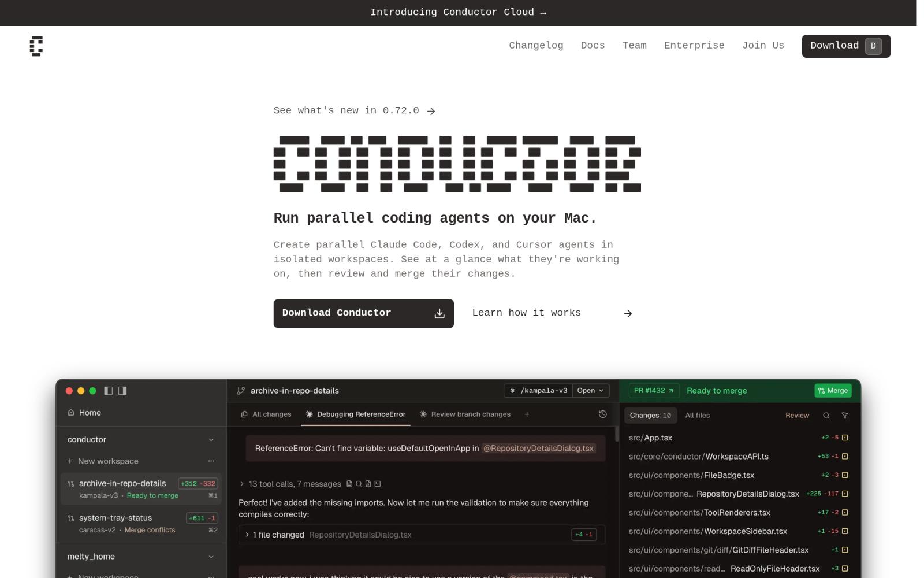Collapse the conductor repository section

(x=211, y=440)
